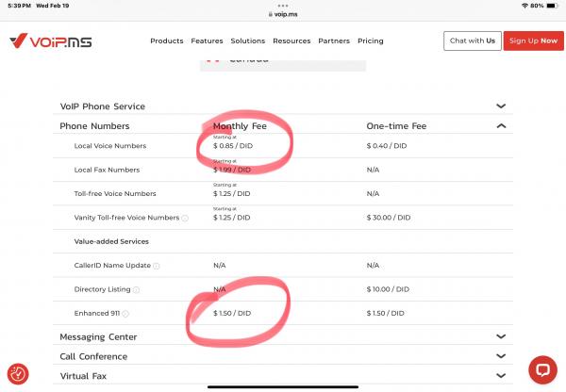Click the Sign Up Now button

pos(533,41)
